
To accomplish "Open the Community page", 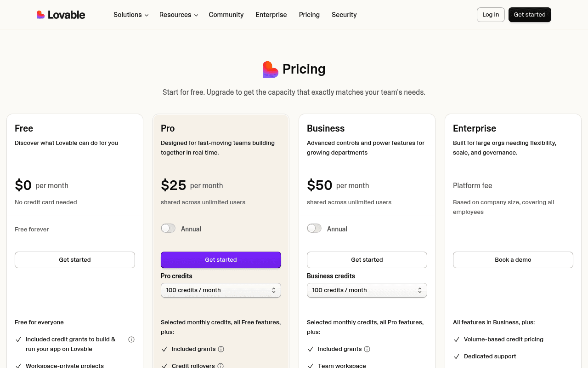I will (x=226, y=15).
